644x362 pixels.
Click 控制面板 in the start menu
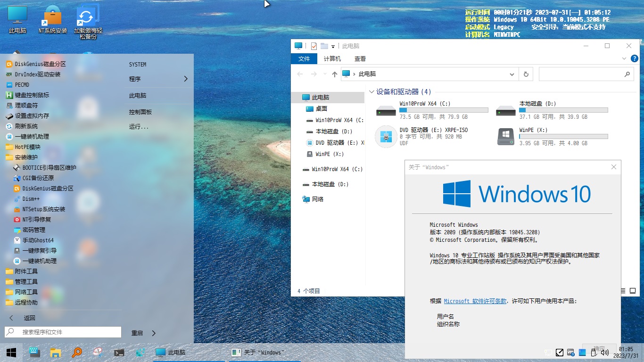tap(140, 112)
